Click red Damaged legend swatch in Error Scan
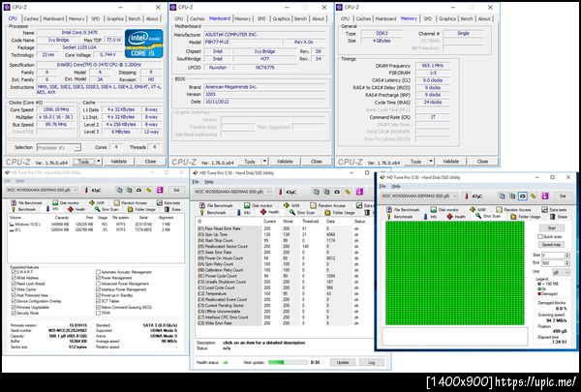 click(x=539, y=294)
